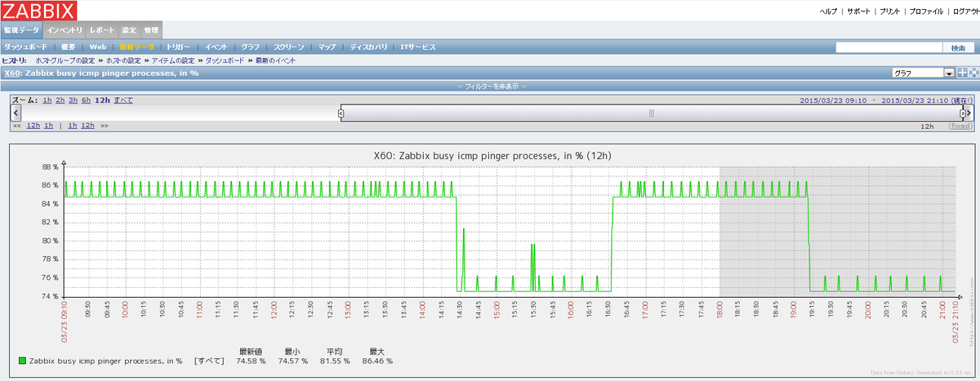This screenshot has height=381, width=980.
Task: Open マップ submenu item
Action: [327, 47]
